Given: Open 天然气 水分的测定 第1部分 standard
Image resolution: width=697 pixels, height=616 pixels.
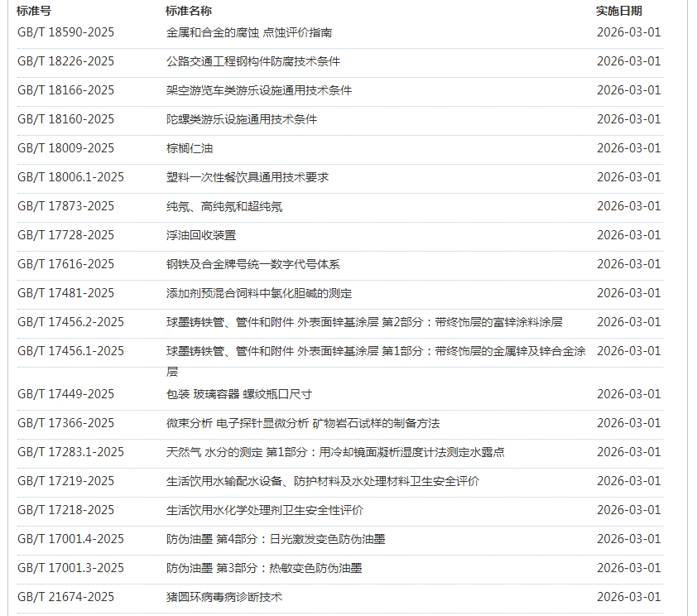Looking at the screenshot, I should [335, 452].
